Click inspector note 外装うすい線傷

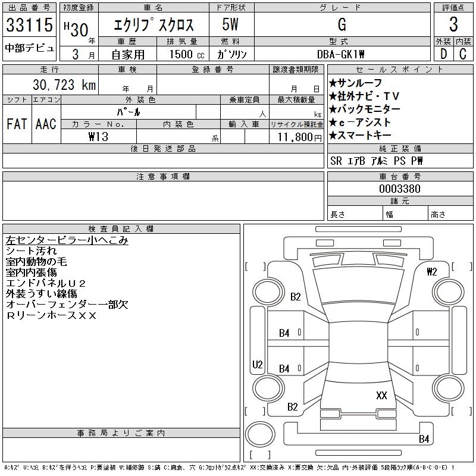[41, 293]
